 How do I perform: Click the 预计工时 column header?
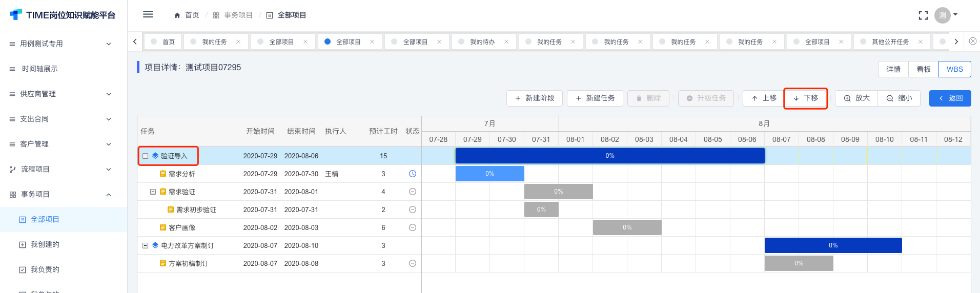pos(383,131)
